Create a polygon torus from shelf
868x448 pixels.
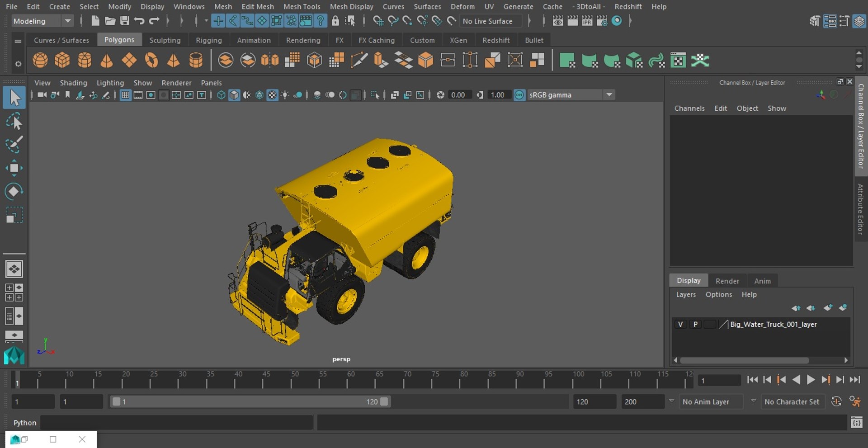[x=151, y=60]
